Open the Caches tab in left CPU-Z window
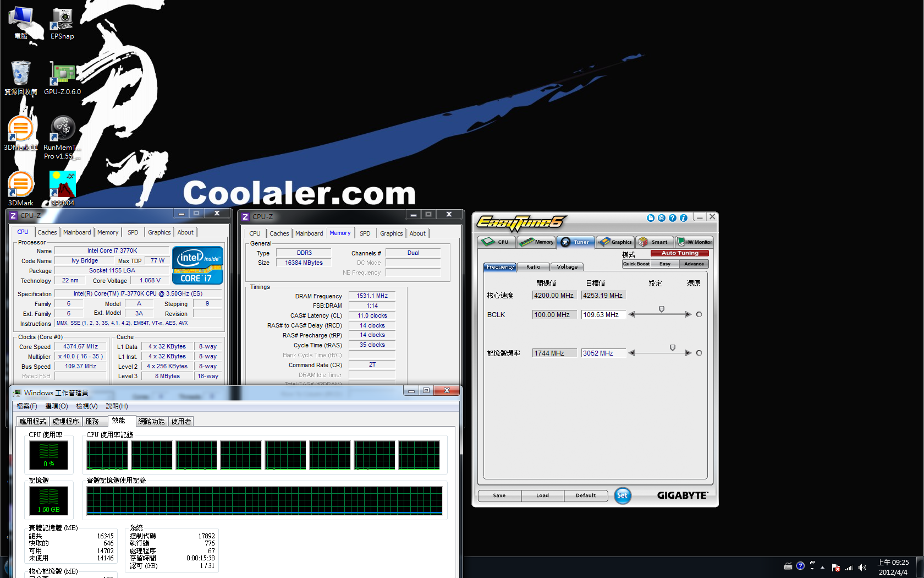The image size is (924, 578). (47, 232)
